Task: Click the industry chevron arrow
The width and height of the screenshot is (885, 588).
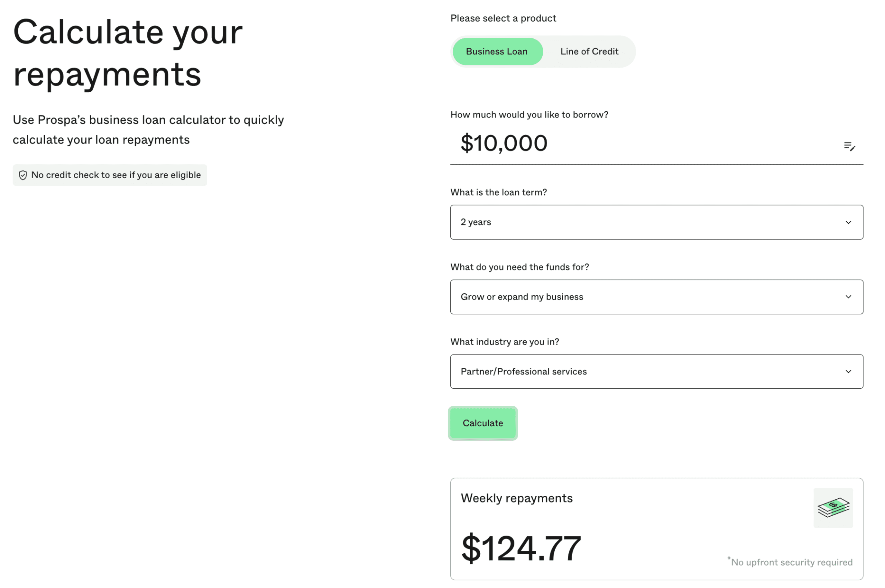Action: tap(848, 372)
